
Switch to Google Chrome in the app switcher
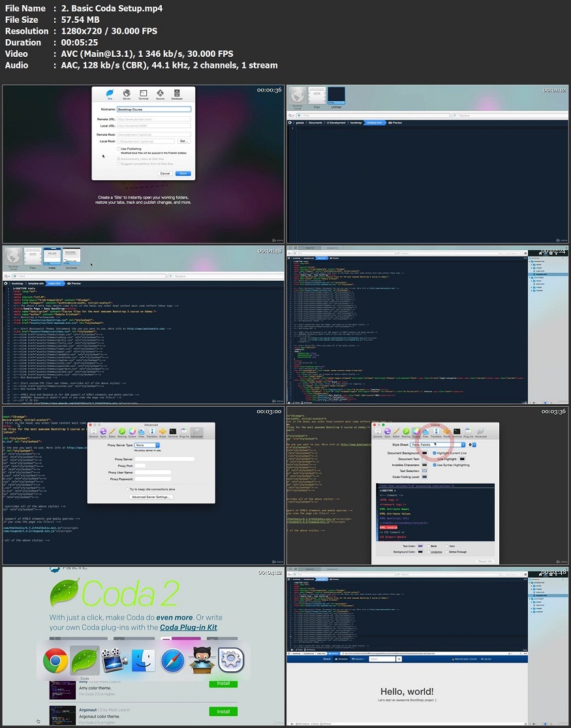tap(55, 661)
